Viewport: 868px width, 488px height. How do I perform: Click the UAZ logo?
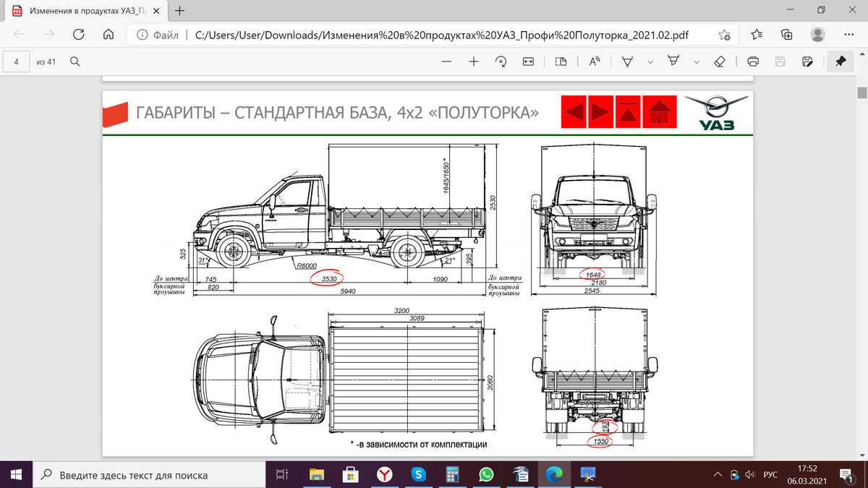coord(716,113)
